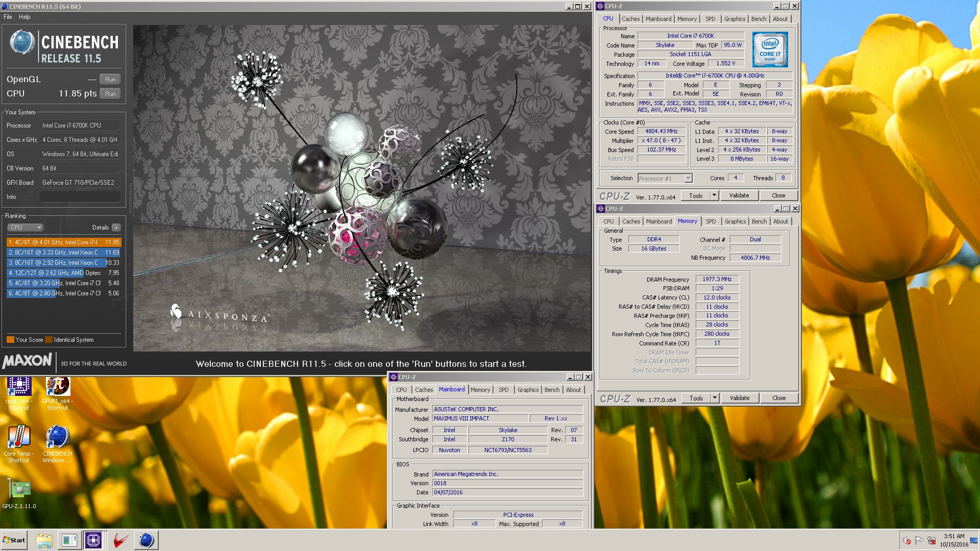Open About tab in Memory CPU-Z window
Screen dimensions: 980x551
(780, 221)
